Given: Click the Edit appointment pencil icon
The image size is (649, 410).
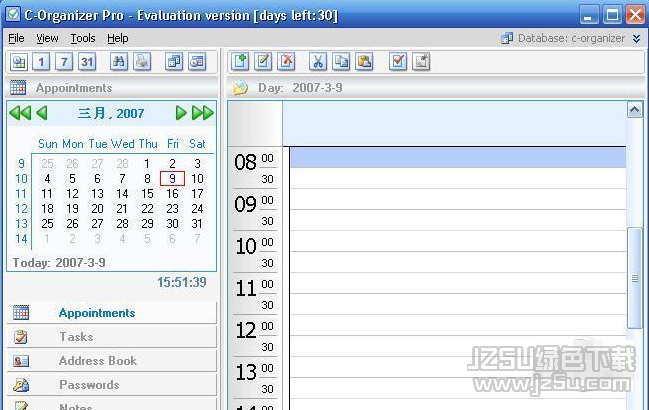Looking at the screenshot, I should (x=263, y=62).
